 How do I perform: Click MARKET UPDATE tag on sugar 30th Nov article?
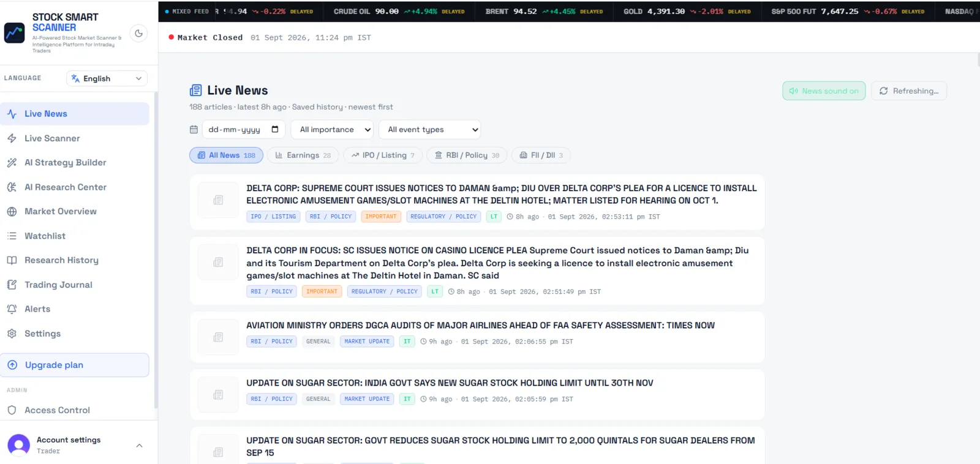[x=367, y=399]
